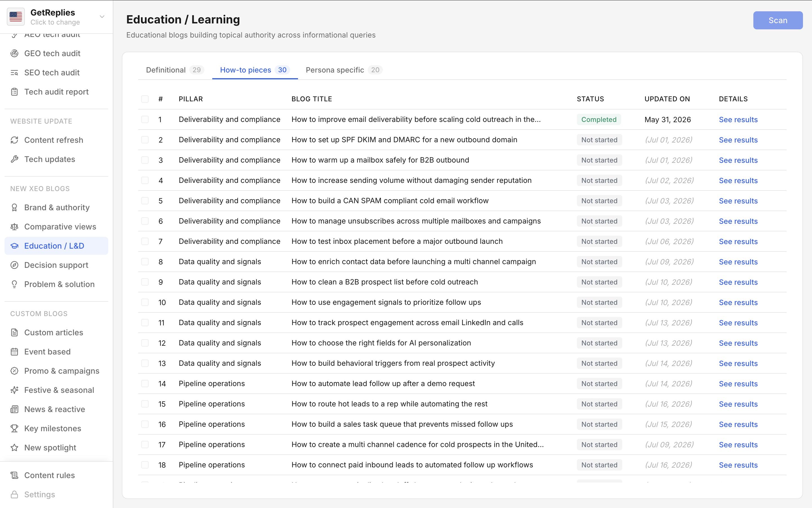Click See results for AI personalization row

[x=738, y=343]
